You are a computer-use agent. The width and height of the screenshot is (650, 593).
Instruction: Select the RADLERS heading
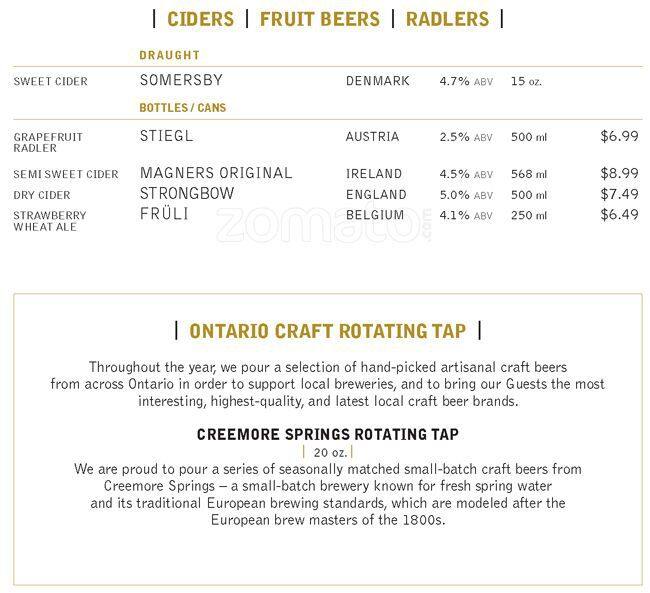tap(447, 19)
